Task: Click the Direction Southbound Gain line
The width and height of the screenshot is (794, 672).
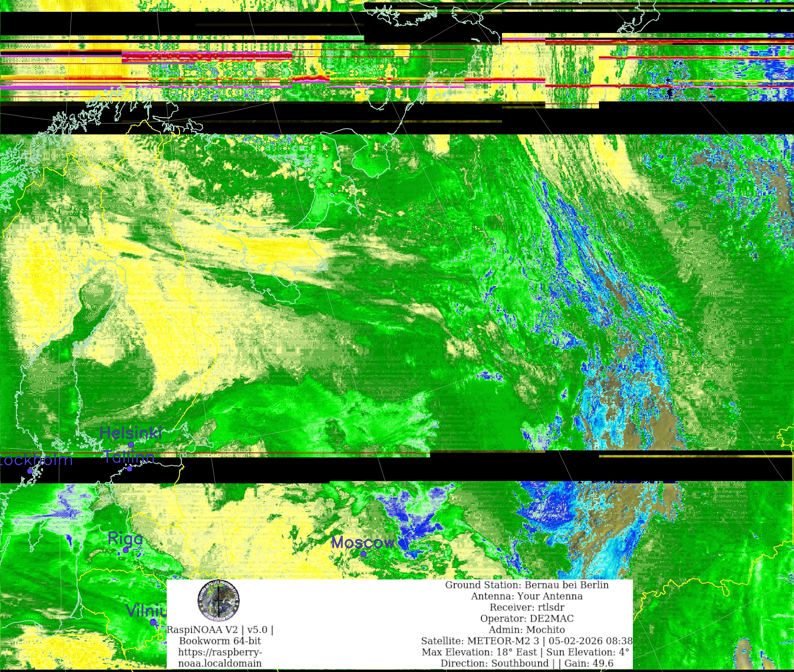Action: pyautogui.click(x=527, y=663)
